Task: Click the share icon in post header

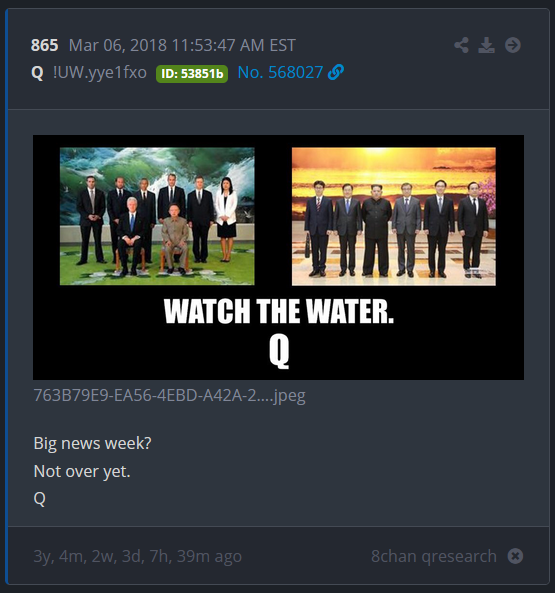Action: pos(461,45)
